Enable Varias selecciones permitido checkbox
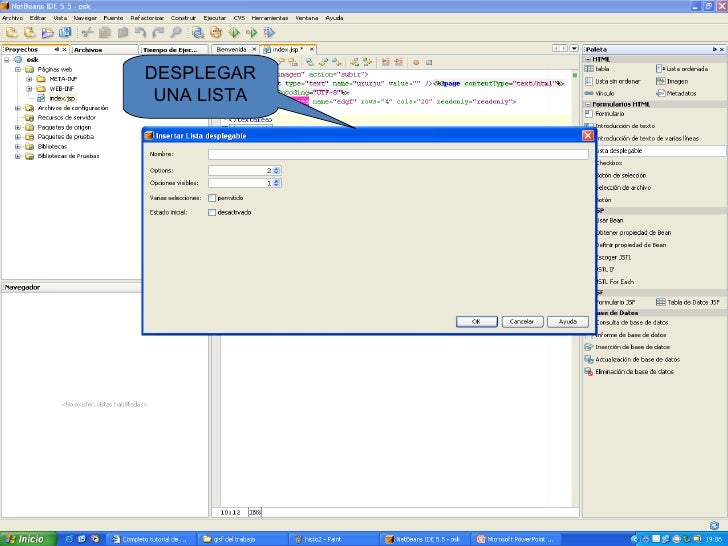 (212, 198)
